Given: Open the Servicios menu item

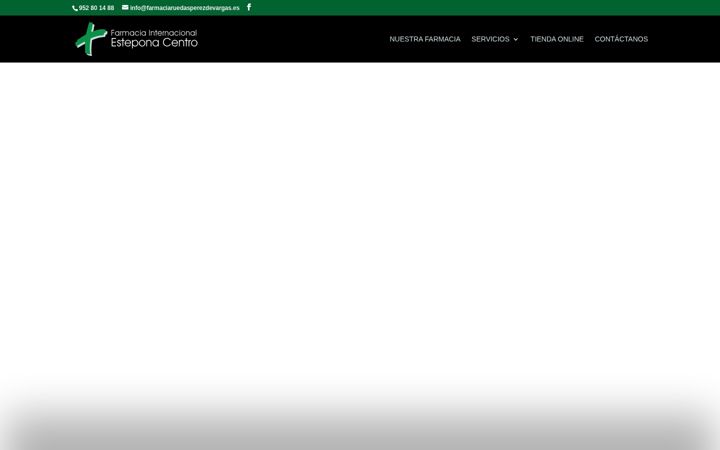Looking at the screenshot, I should pyautogui.click(x=490, y=39).
